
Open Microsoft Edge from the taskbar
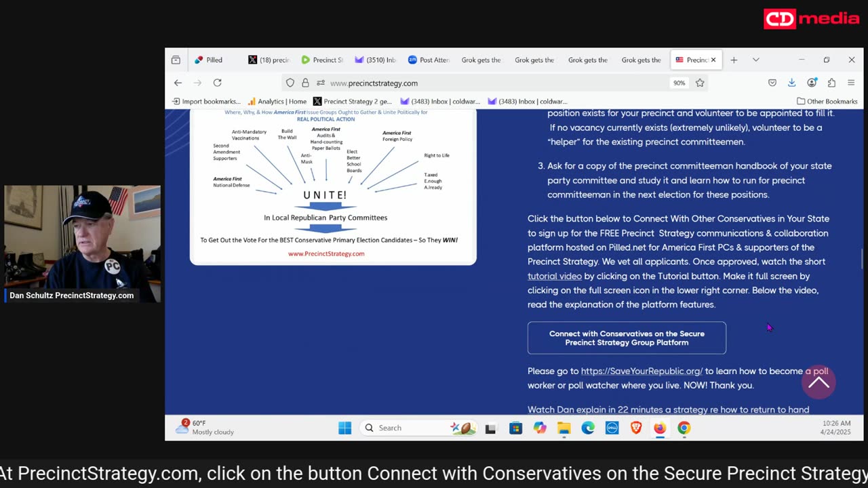point(588,428)
